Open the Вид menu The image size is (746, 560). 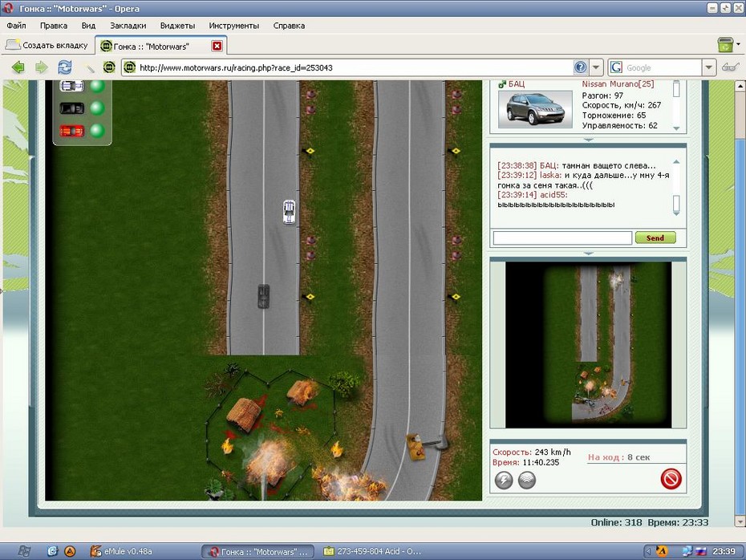88,26
